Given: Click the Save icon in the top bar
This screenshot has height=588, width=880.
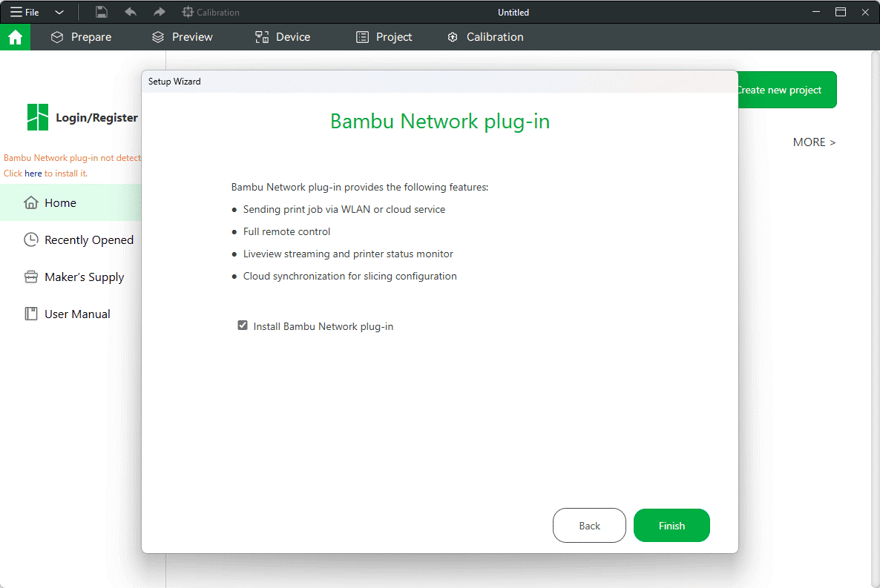Looking at the screenshot, I should point(101,12).
